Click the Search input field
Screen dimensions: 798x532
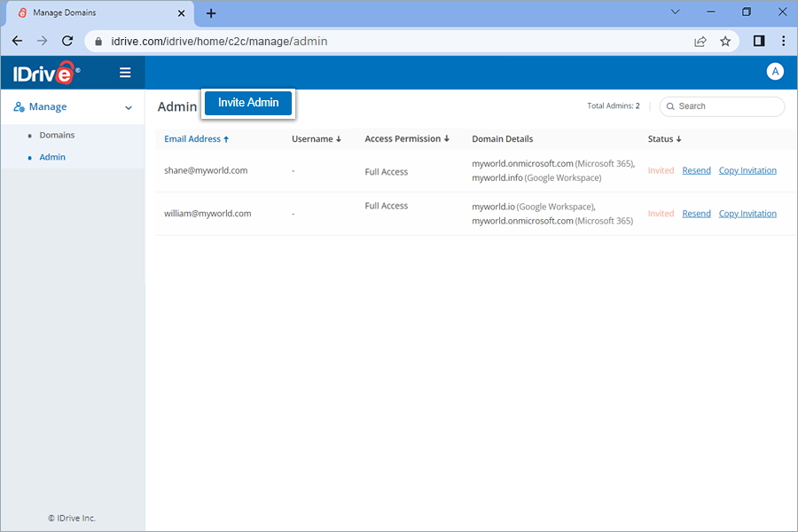(x=722, y=106)
